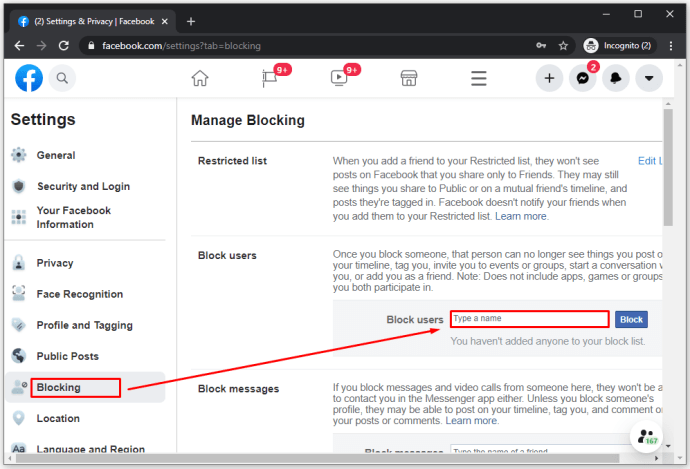Click the browser back arrow
Image resolution: width=690 pixels, height=469 pixels.
click(x=19, y=46)
